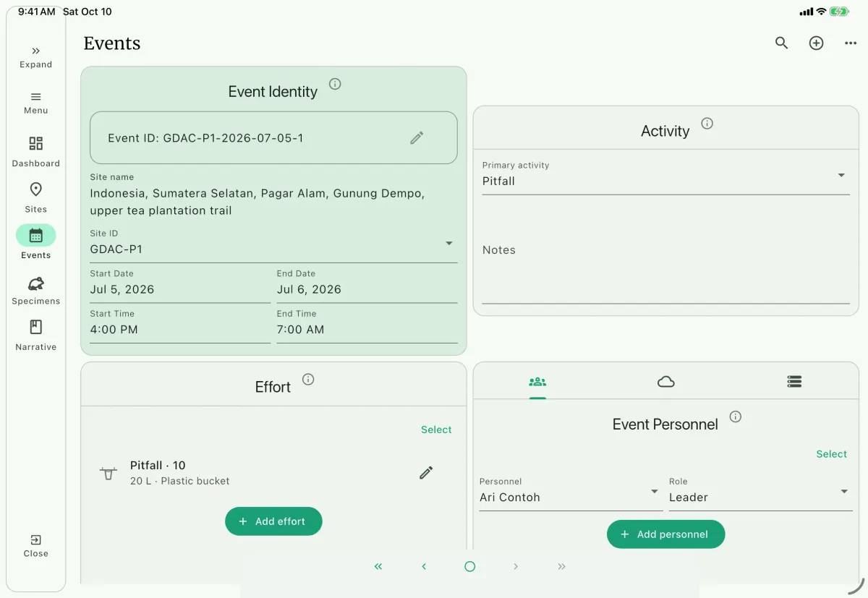
Task: Click the battery icon in the status bar
Action: (839, 12)
